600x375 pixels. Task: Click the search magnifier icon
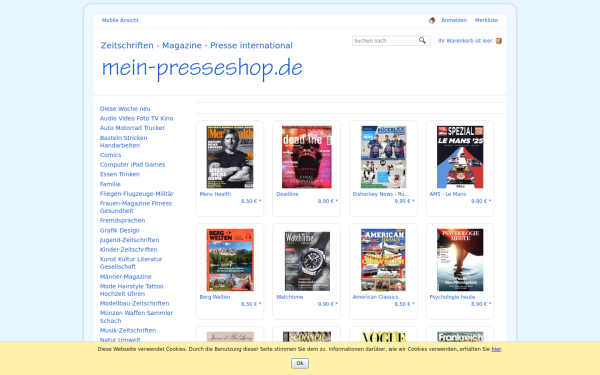(422, 41)
